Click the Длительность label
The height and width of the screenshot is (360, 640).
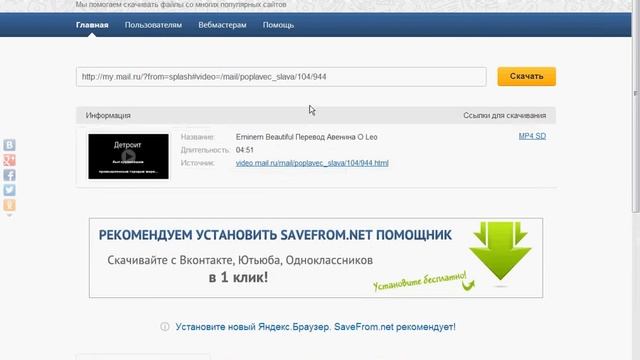pyautogui.click(x=206, y=150)
